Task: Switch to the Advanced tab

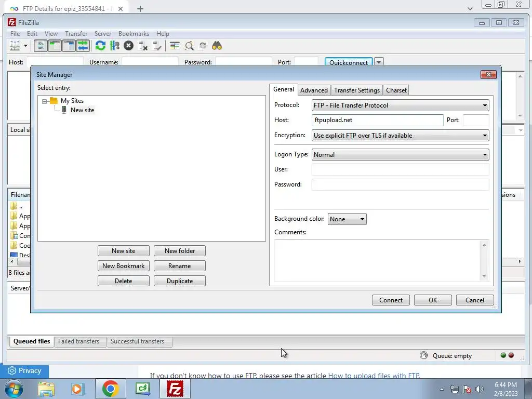Action: click(x=314, y=90)
